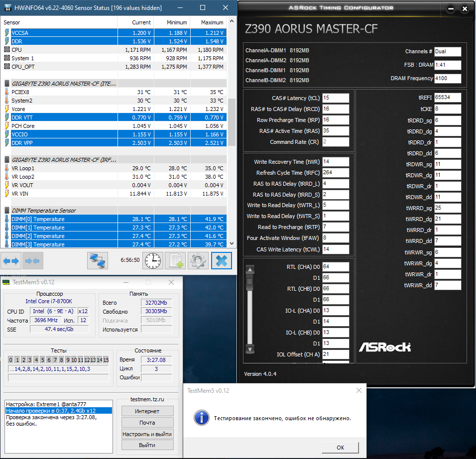Click the Command Rate (CR) field

click(x=336, y=141)
